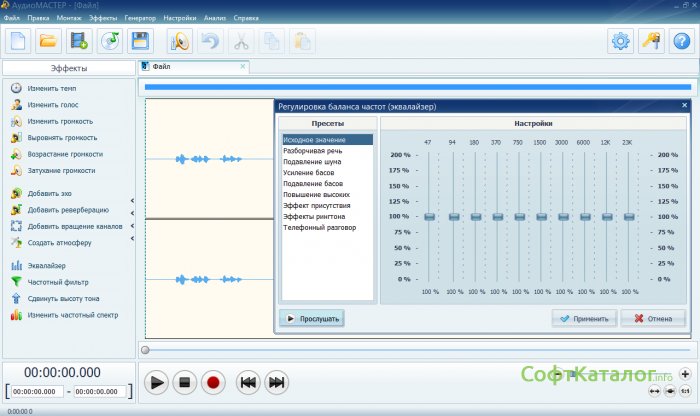This screenshot has width=700, height=416.
Task: Open a file with the folder icon
Action: click(x=47, y=41)
